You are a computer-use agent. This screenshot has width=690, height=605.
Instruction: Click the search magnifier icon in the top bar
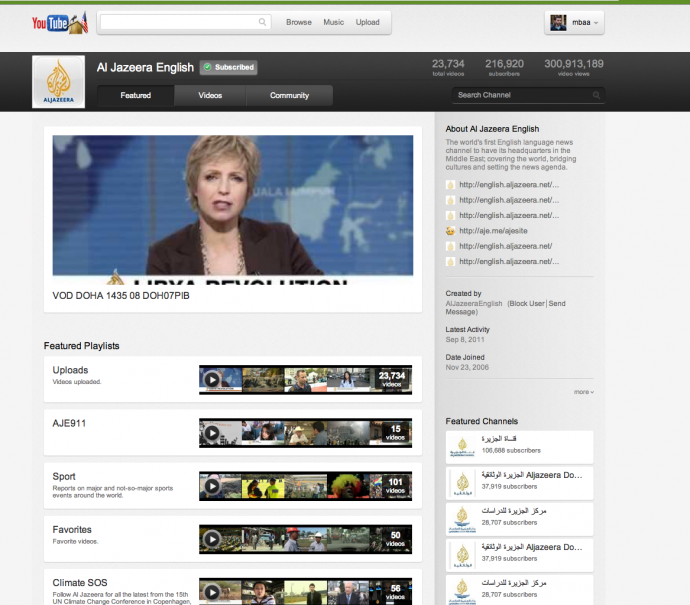pos(262,22)
